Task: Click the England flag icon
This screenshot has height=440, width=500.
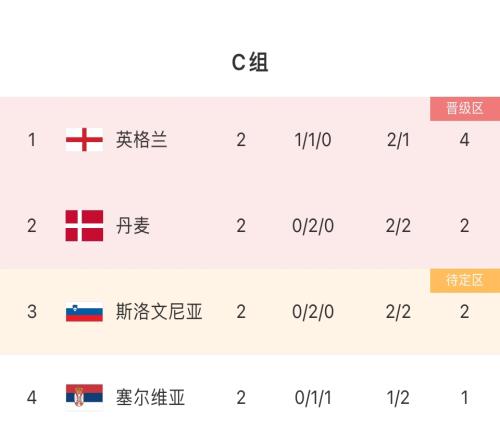Action: 84,139
